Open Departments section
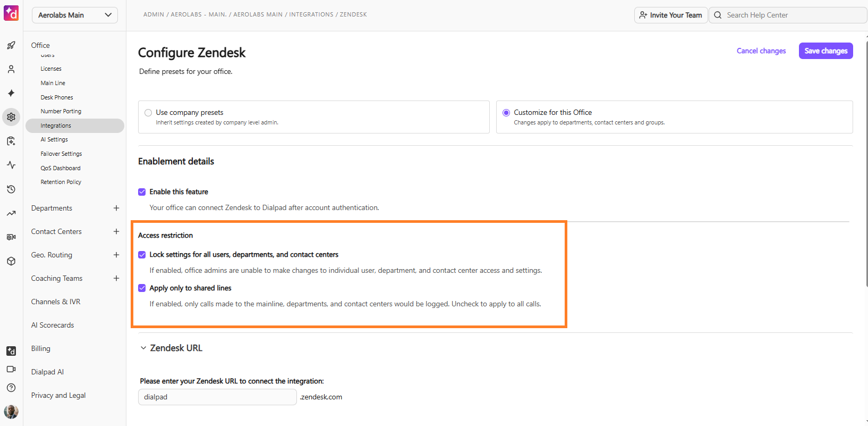Viewport: 868px width, 426px height. pos(52,208)
